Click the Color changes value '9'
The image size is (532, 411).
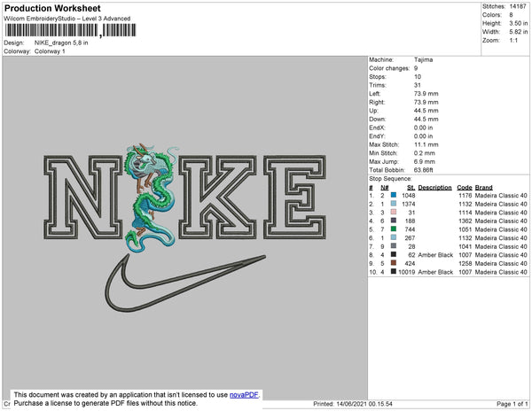click(x=416, y=68)
